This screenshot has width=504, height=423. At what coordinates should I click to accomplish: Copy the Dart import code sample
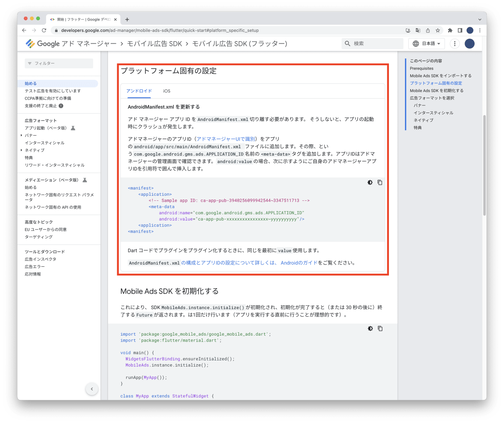click(x=380, y=328)
